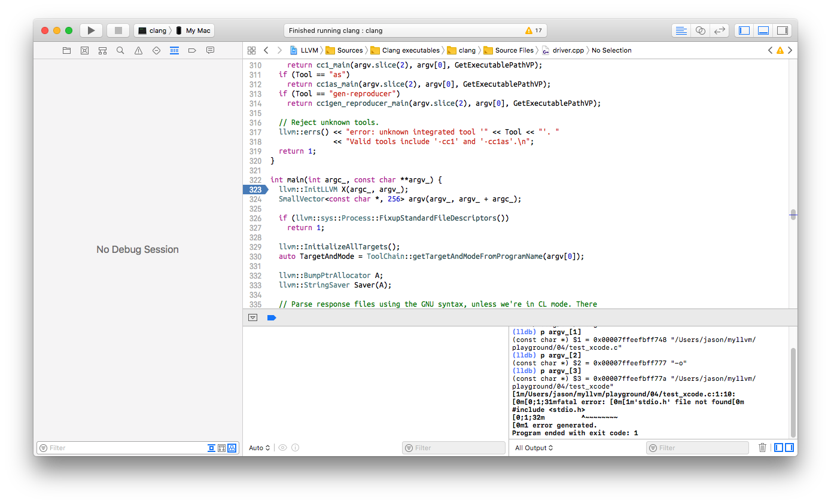
Task: Open related items grid menu
Action: point(252,51)
